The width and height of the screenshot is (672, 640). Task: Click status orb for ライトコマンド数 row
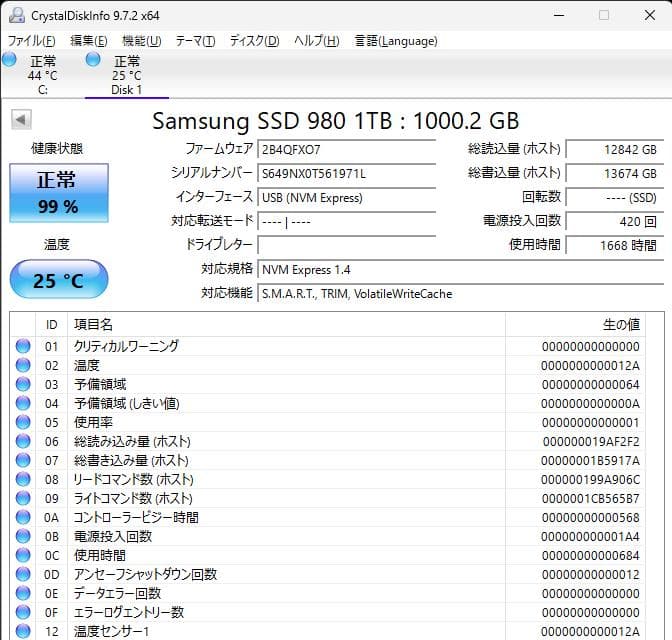pyautogui.click(x=23, y=498)
